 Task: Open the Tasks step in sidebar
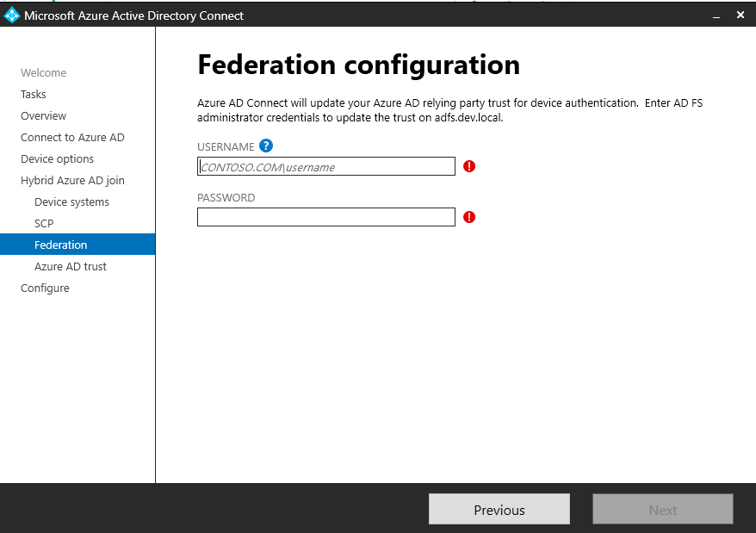(x=34, y=95)
